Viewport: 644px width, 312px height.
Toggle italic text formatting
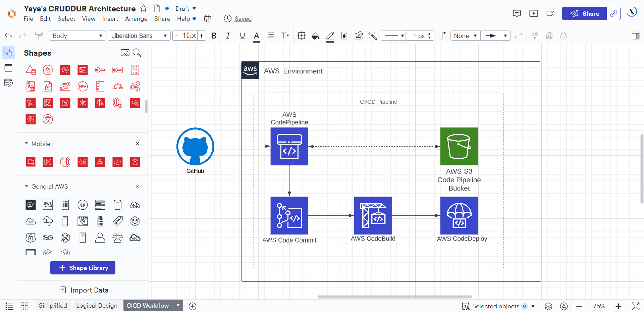click(x=228, y=36)
